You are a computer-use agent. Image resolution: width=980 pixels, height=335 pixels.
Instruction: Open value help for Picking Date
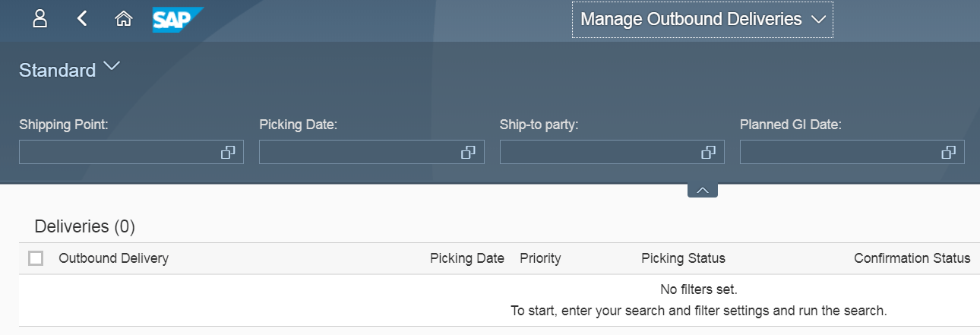tap(468, 153)
